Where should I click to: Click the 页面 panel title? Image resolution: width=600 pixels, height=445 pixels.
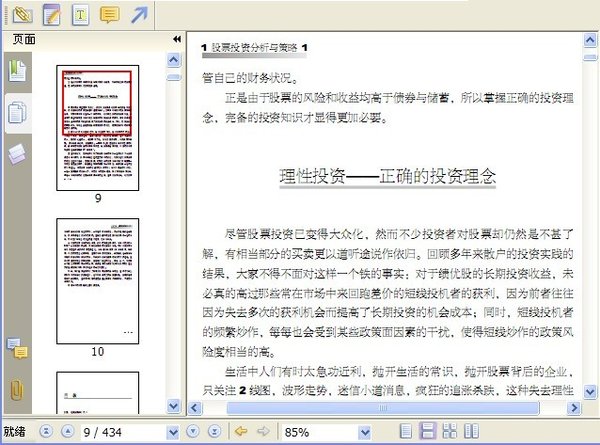(24, 39)
